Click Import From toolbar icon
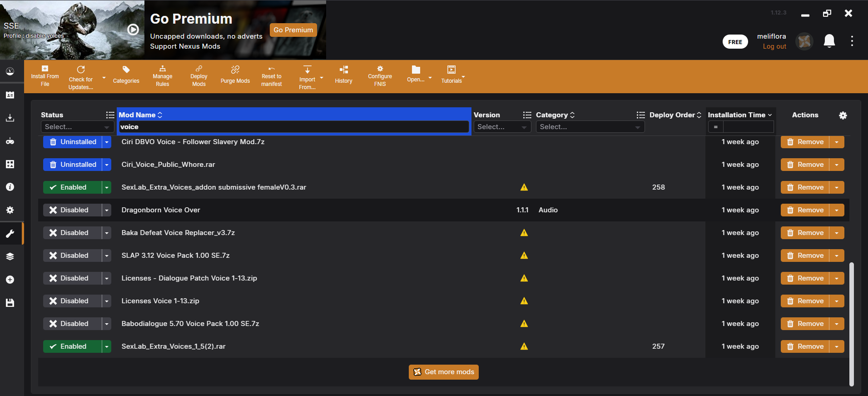This screenshot has height=396, width=868. point(308,78)
